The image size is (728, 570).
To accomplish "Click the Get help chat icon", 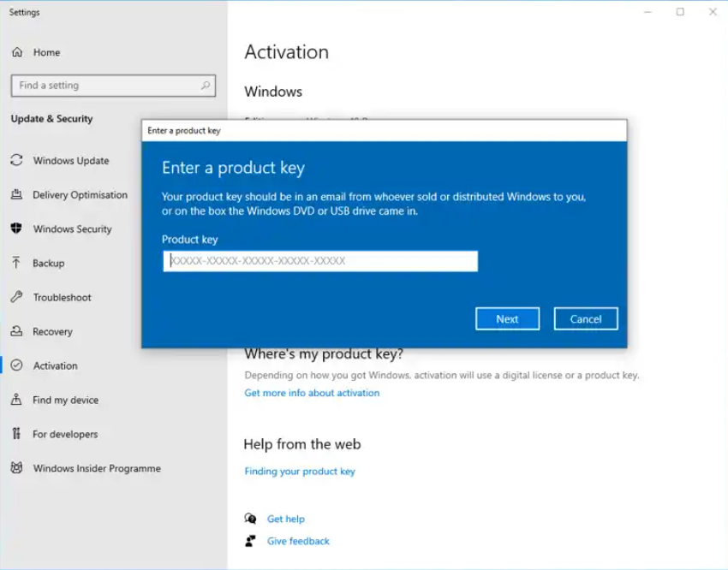I will (x=250, y=519).
